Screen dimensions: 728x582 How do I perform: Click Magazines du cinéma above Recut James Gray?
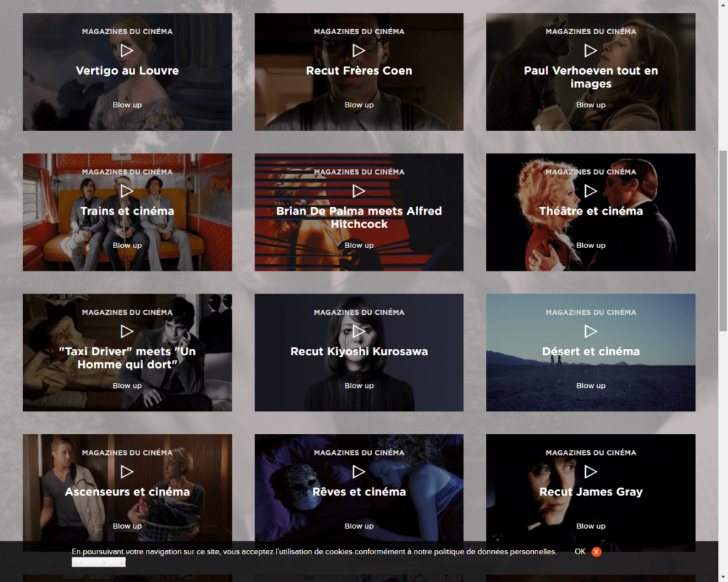pyautogui.click(x=591, y=453)
